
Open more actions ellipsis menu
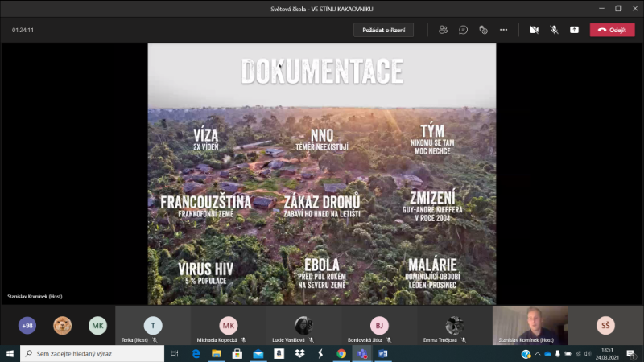[x=503, y=30]
